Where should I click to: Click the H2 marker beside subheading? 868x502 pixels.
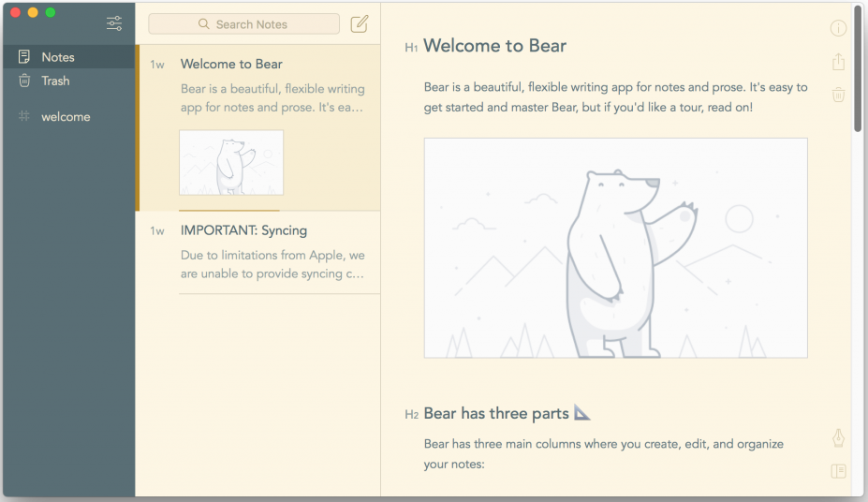tap(411, 415)
